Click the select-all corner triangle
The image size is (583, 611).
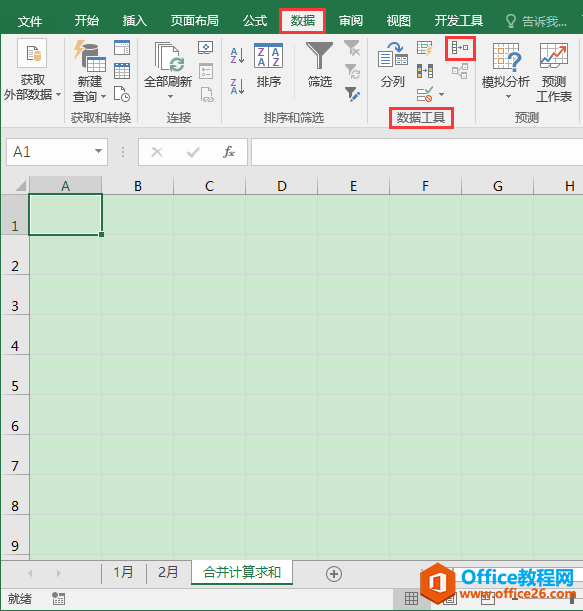(20, 186)
